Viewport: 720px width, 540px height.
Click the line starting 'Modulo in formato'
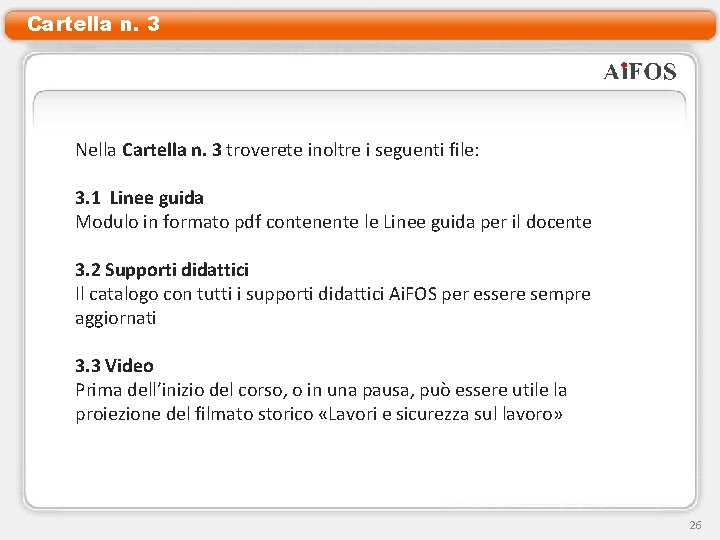coord(333,222)
